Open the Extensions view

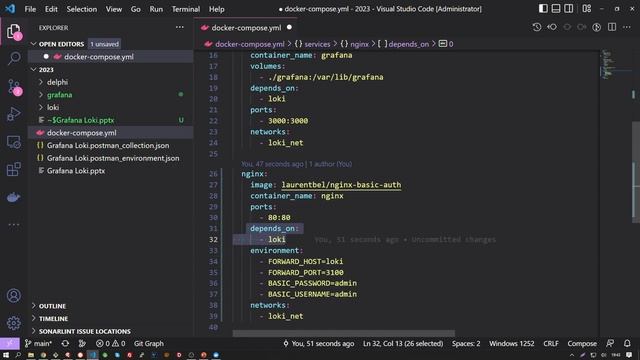click(x=13, y=169)
